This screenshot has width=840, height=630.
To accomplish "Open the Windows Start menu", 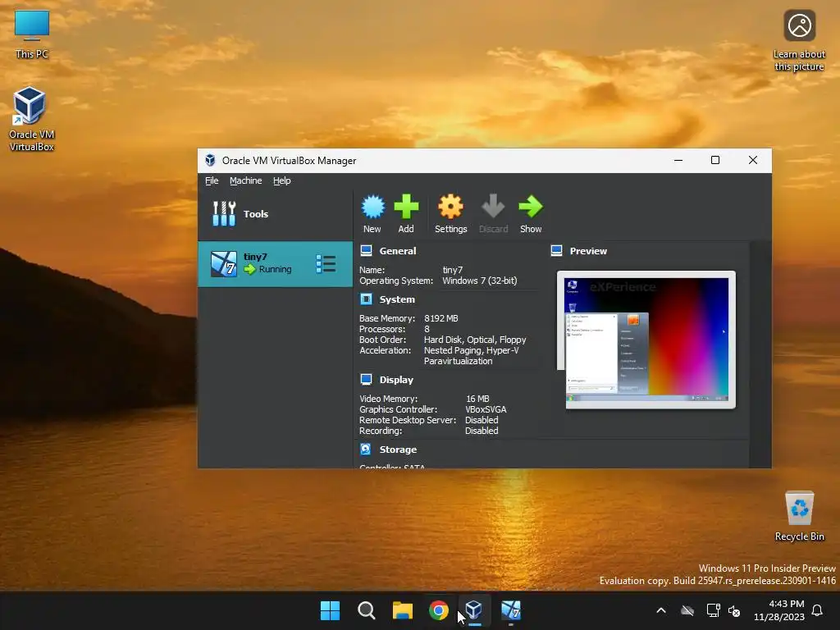I will point(330,610).
